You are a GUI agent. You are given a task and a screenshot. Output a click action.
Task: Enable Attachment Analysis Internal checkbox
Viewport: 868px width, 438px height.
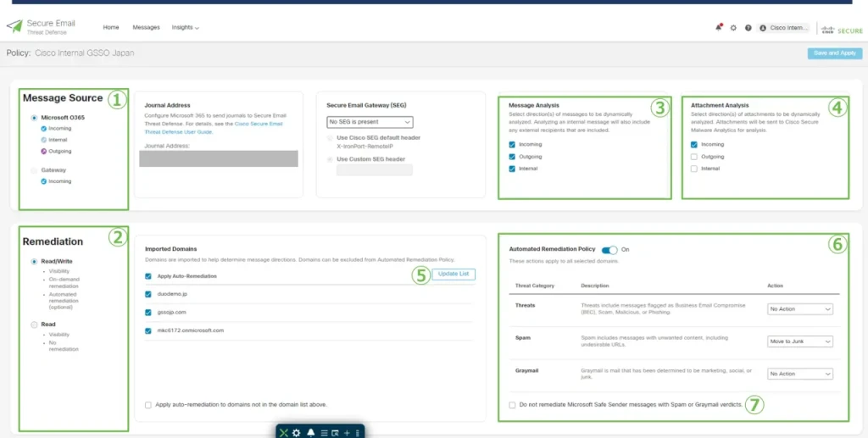[693, 169]
